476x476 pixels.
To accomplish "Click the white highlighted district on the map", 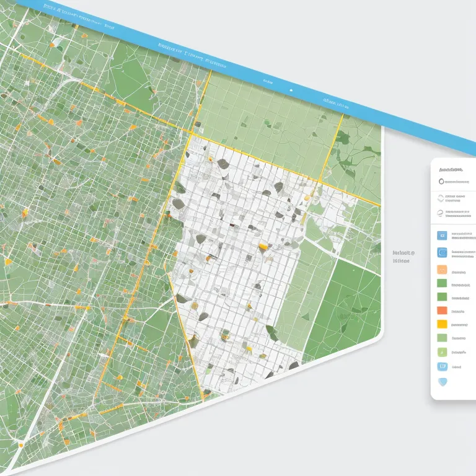I will pyautogui.click(x=242, y=260).
